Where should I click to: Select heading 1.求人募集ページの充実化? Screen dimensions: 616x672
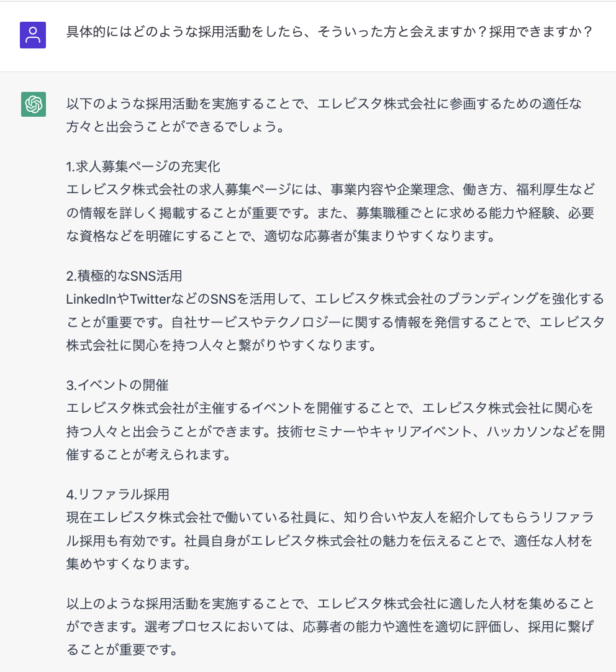[x=143, y=166]
